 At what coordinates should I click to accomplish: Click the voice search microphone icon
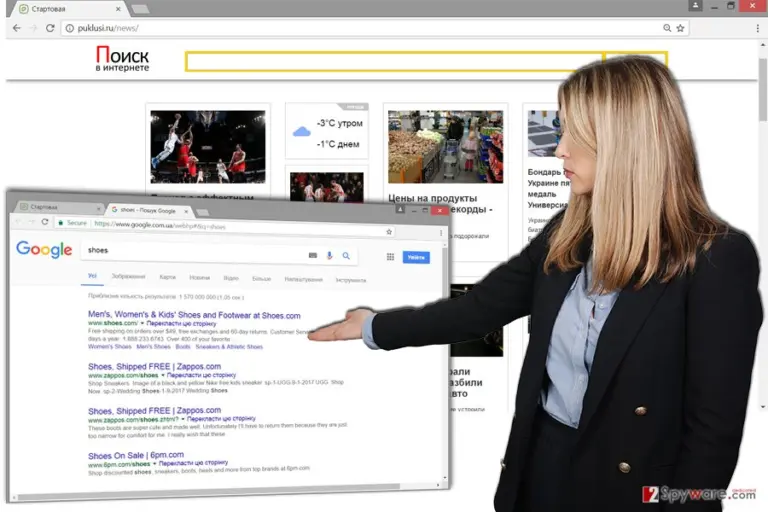coord(330,255)
